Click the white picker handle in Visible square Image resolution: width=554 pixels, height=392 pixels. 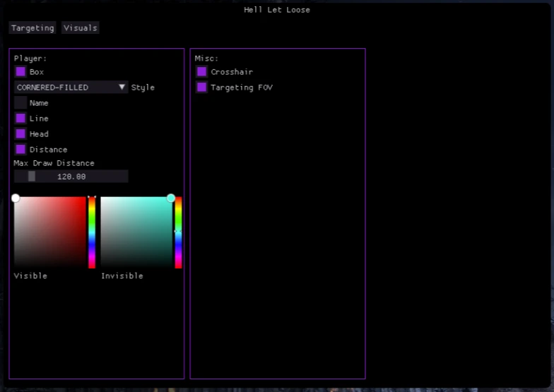pos(16,198)
